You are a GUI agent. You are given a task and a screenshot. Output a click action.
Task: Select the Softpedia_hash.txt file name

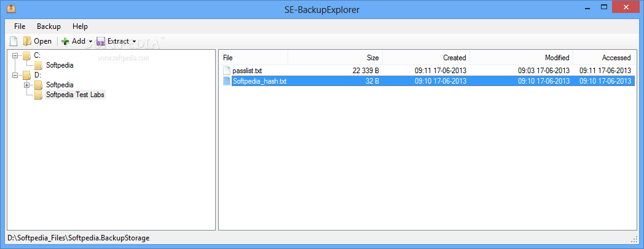coord(259,81)
